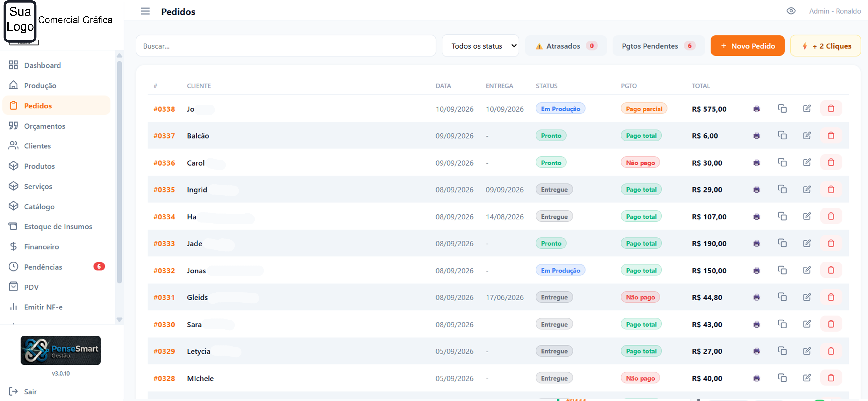Viewport: 868px width, 401px height.
Task: Print order #0334
Action: click(x=756, y=216)
